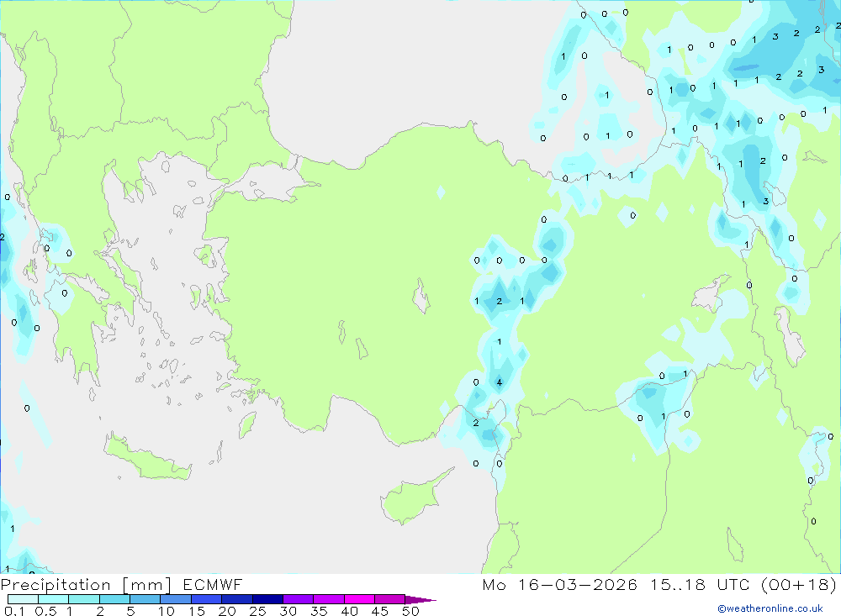The width and height of the screenshot is (841, 616).
Task: Click the 5–10 mm legend swatch
Action: pos(145,599)
